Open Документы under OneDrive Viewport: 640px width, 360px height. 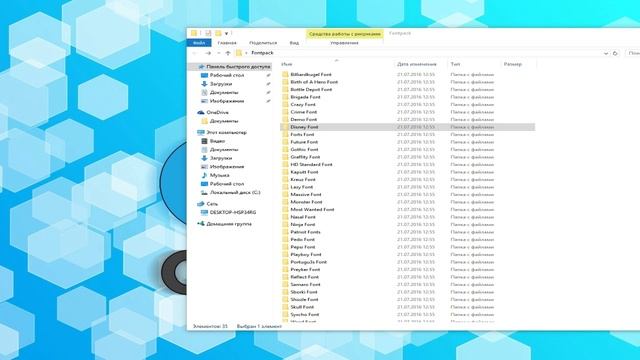[224, 121]
